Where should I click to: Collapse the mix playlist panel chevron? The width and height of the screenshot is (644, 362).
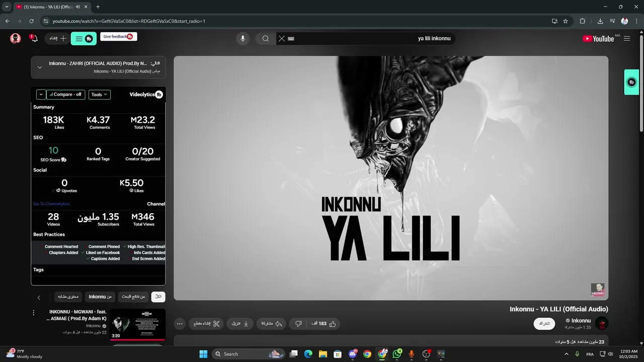pos(40,67)
